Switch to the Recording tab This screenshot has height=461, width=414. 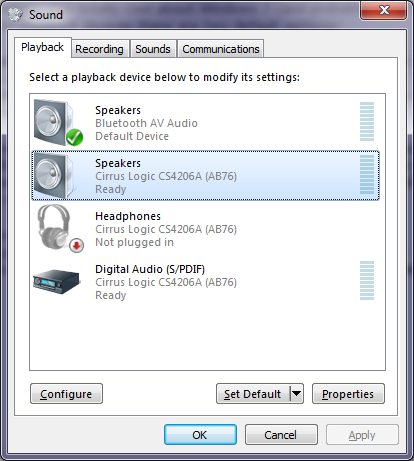tap(99, 49)
